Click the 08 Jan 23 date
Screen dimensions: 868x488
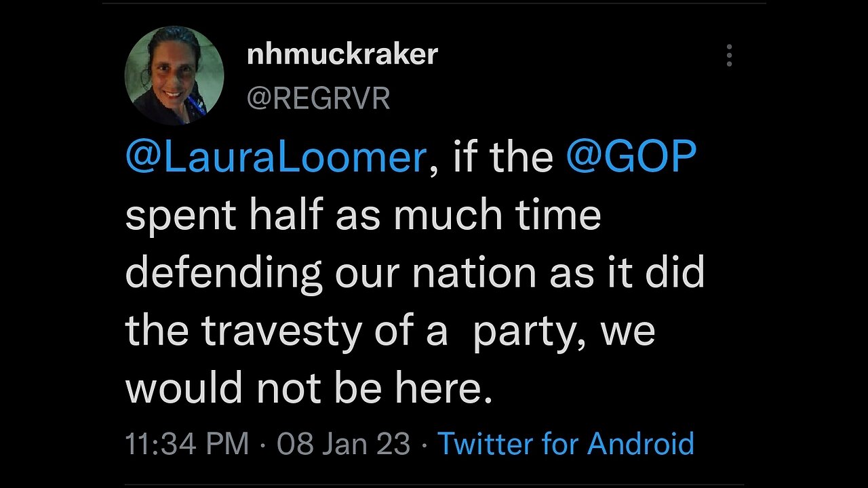point(344,444)
